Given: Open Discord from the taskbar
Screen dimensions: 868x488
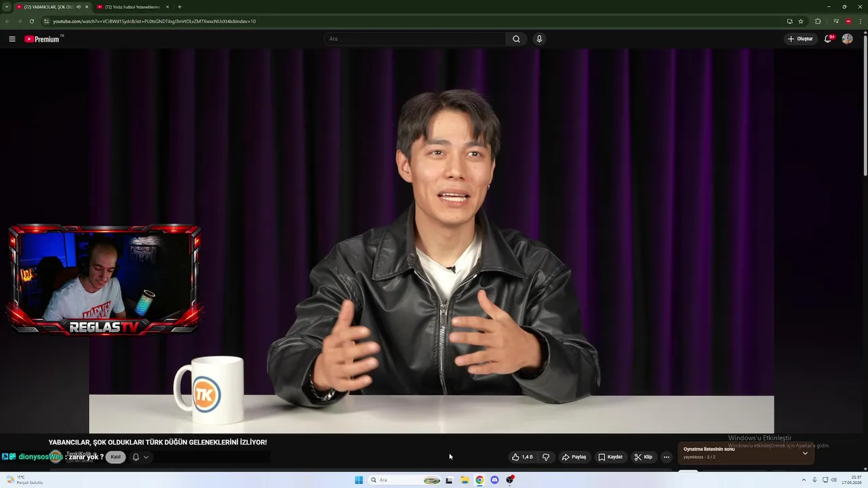Looking at the screenshot, I should [x=494, y=480].
